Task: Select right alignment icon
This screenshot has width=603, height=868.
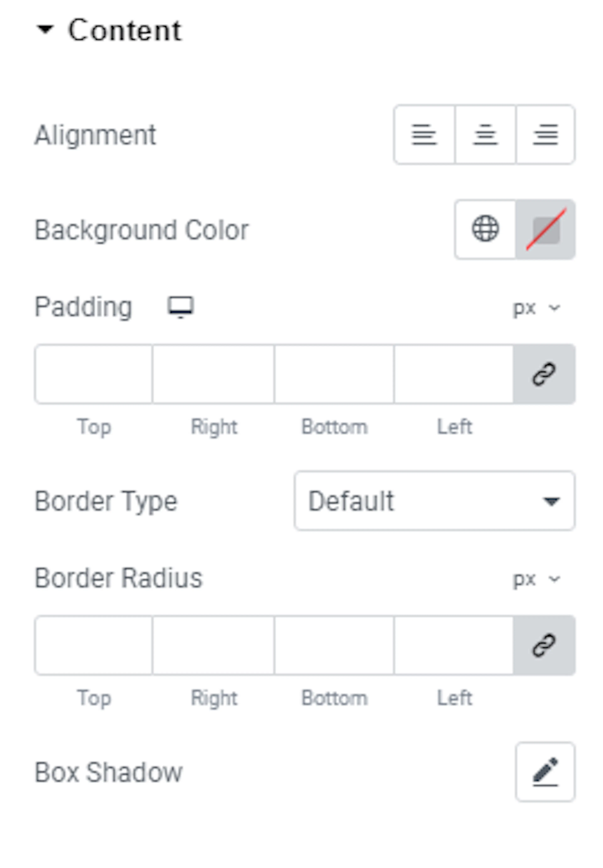Action: (546, 135)
